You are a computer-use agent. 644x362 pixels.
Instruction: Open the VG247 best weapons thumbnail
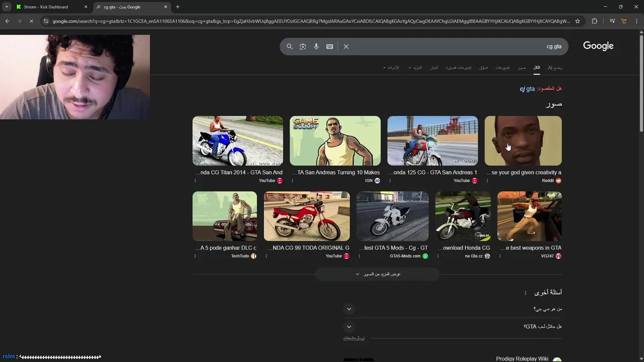click(529, 216)
